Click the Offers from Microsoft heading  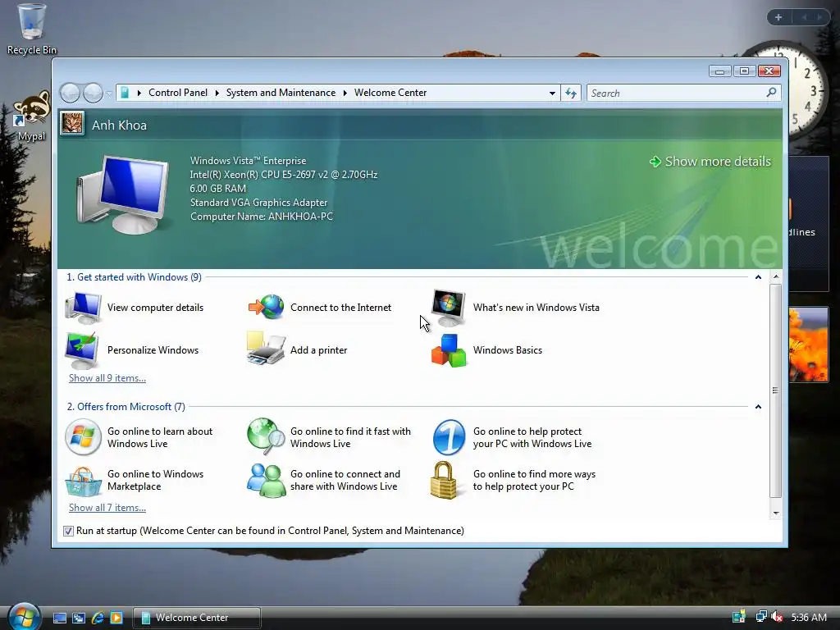pos(126,407)
